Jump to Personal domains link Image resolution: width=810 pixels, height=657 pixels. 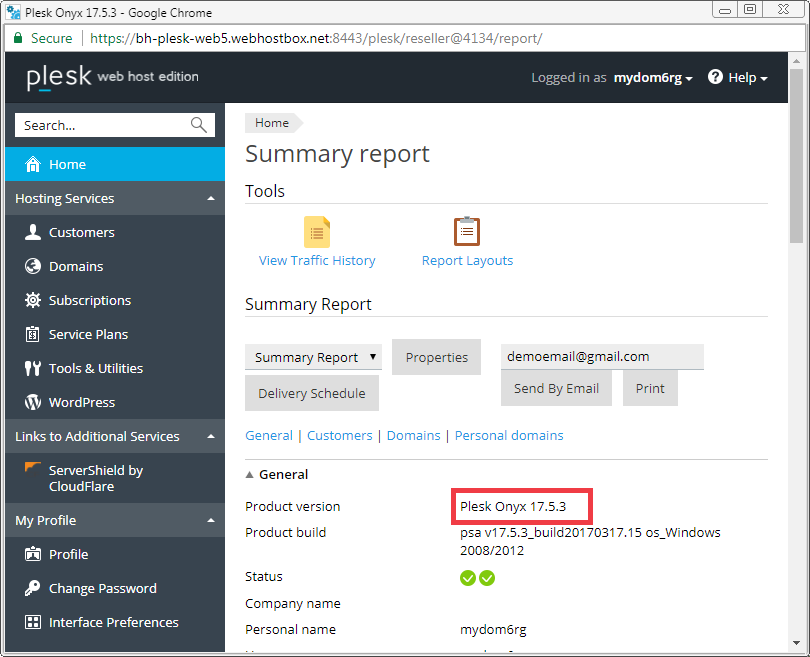tap(509, 435)
